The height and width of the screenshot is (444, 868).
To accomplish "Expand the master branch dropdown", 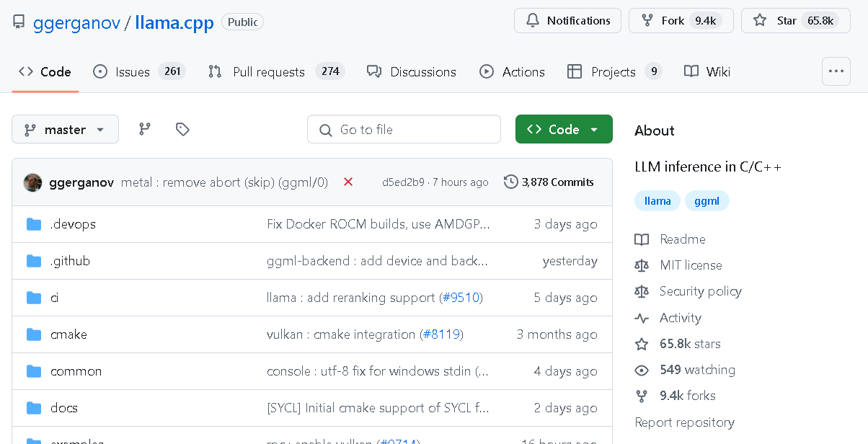I will pyautogui.click(x=65, y=130).
